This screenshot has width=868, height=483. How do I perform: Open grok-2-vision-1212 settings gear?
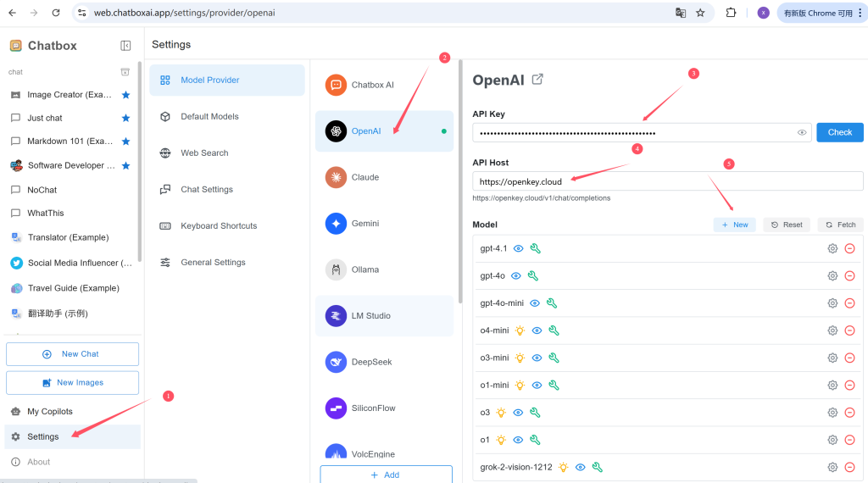coord(832,468)
